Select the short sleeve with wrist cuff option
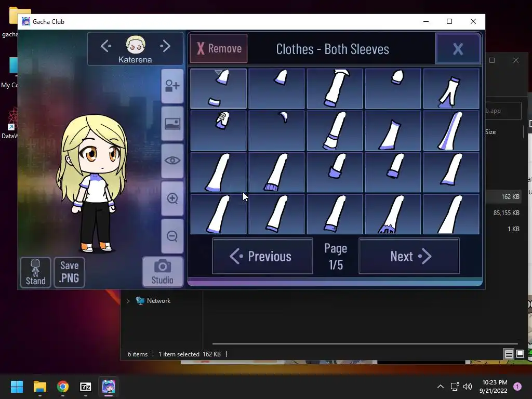 click(219, 88)
